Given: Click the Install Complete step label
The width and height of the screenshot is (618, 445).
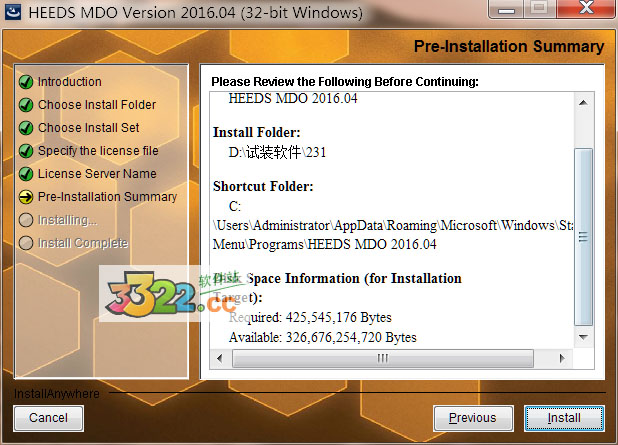Looking at the screenshot, I should click(x=83, y=243).
